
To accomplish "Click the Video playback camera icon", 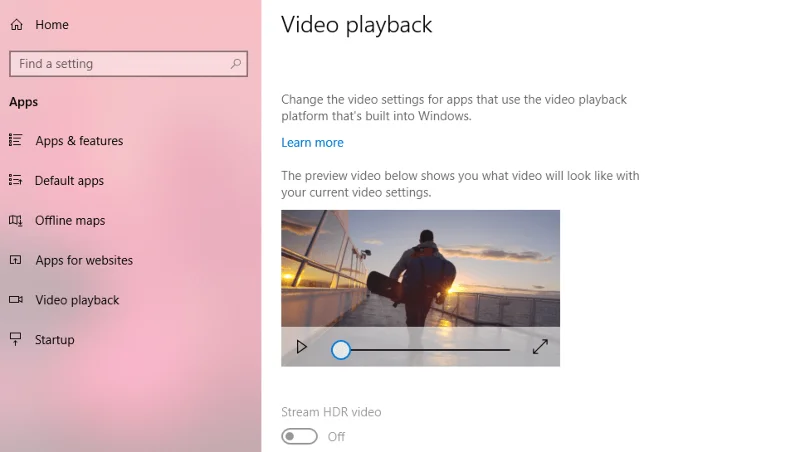I will pos(16,300).
